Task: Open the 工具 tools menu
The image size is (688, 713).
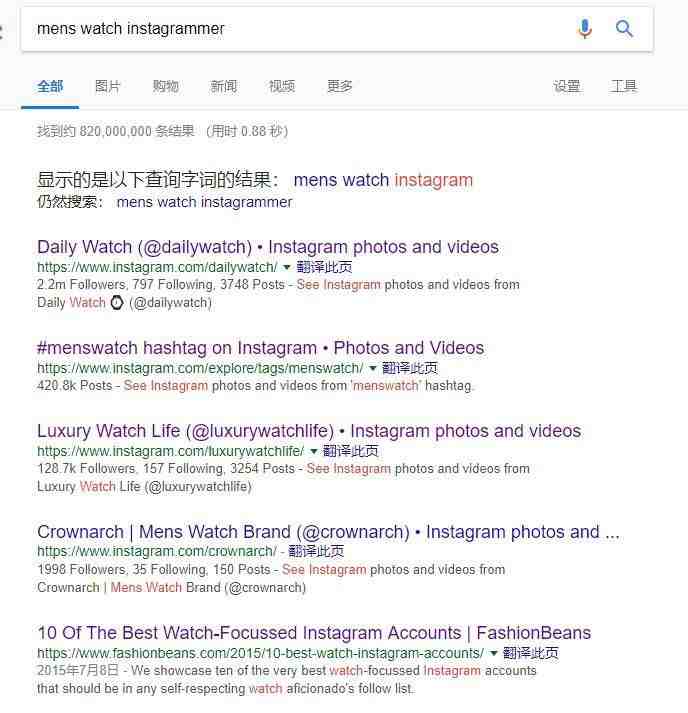Action: tap(624, 86)
